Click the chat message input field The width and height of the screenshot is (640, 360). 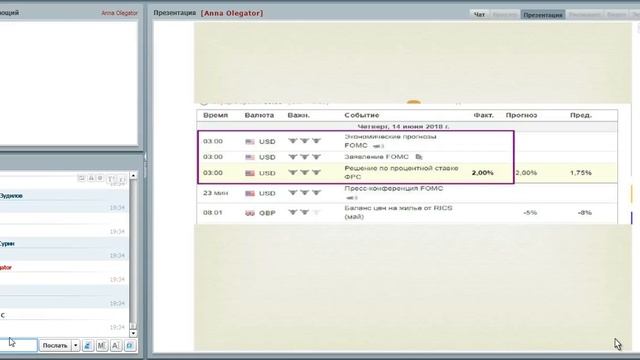(18, 345)
